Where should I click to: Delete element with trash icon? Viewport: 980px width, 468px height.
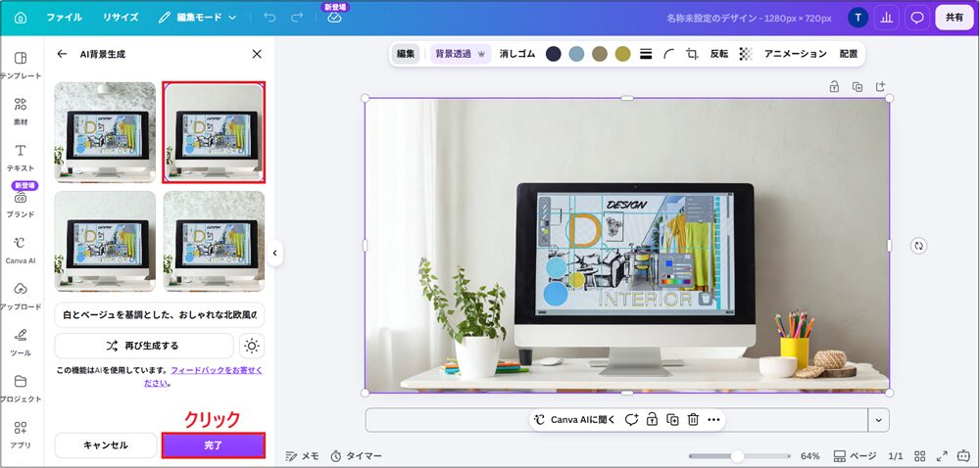693,420
